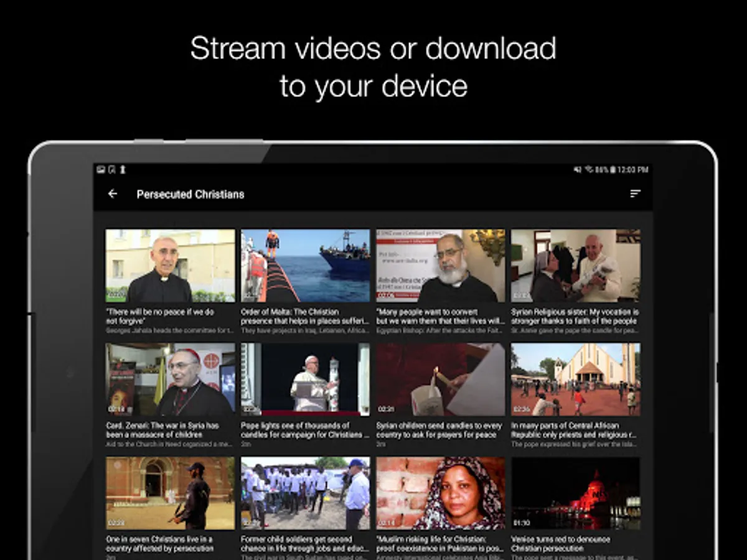Open thumbnail of rescue boat at sea
The height and width of the screenshot is (560, 747).
coord(306,266)
